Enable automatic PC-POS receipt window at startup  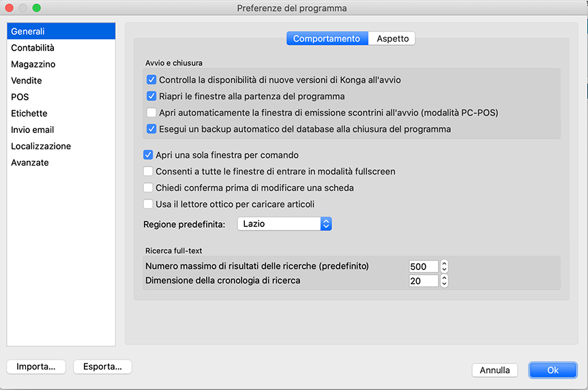pos(151,112)
